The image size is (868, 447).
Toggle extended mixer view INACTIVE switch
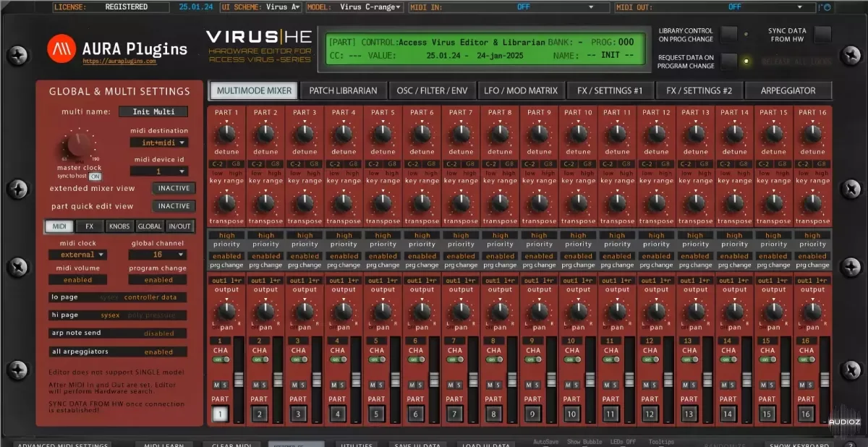point(174,188)
